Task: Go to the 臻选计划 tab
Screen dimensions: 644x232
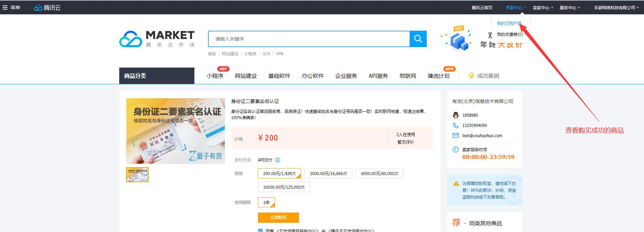Action: [x=439, y=76]
